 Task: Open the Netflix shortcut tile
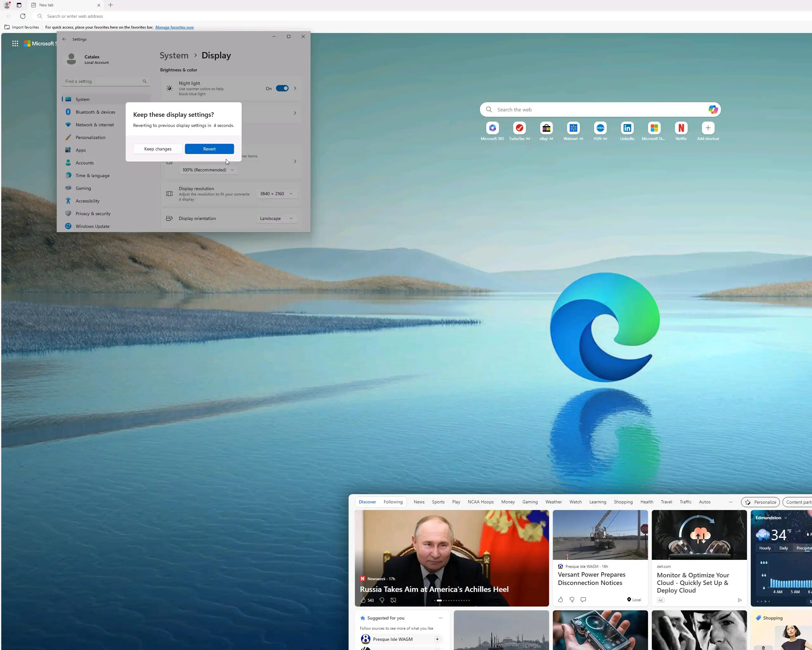click(681, 128)
